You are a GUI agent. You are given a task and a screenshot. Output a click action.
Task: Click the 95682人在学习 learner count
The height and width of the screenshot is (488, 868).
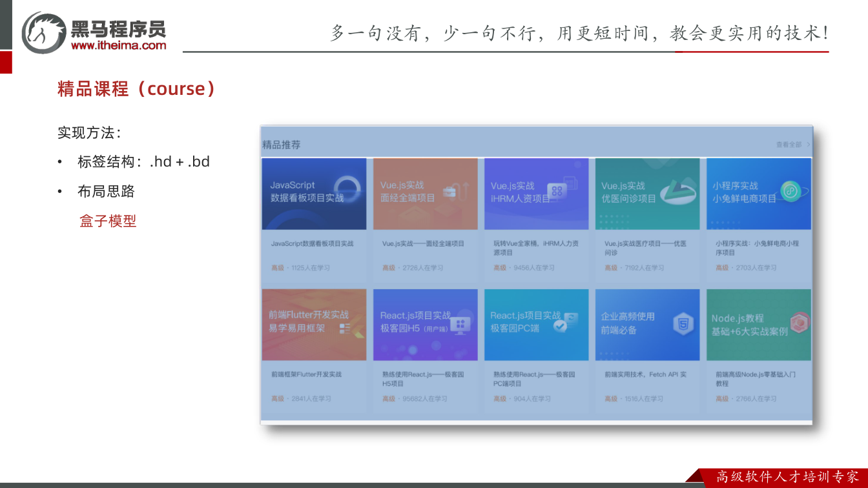425,398
